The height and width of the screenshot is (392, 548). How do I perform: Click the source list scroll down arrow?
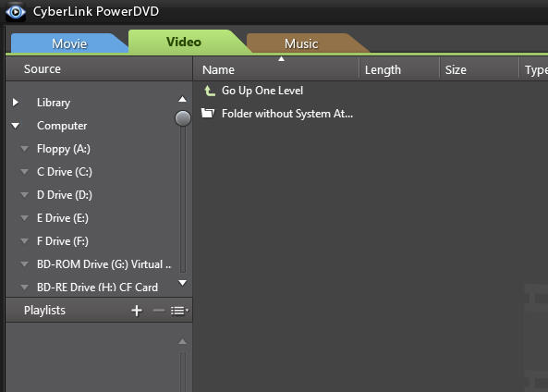[182, 282]
